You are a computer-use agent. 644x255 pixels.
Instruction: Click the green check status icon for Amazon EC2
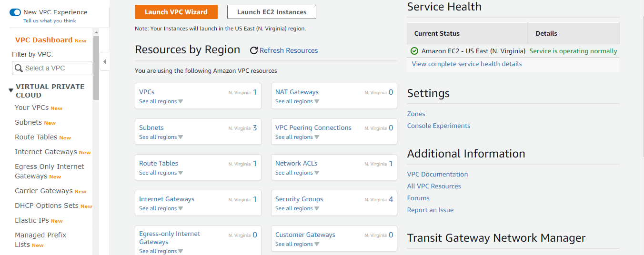(414, 51)
